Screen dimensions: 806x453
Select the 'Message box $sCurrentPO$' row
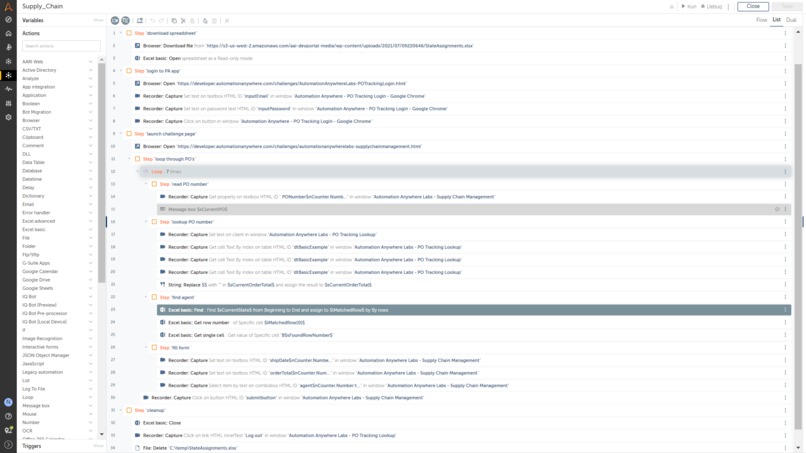pos(473,209)
